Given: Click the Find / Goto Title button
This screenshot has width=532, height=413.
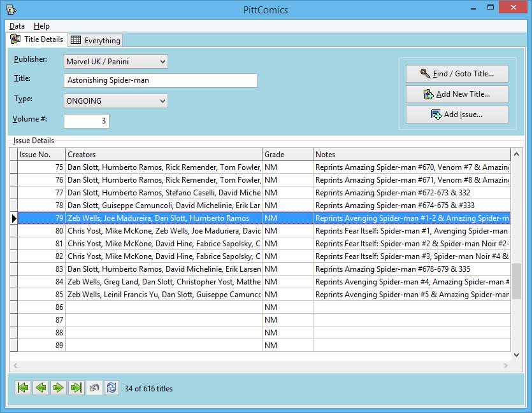Looking at the screenshot, I should [x=457, y=74].
